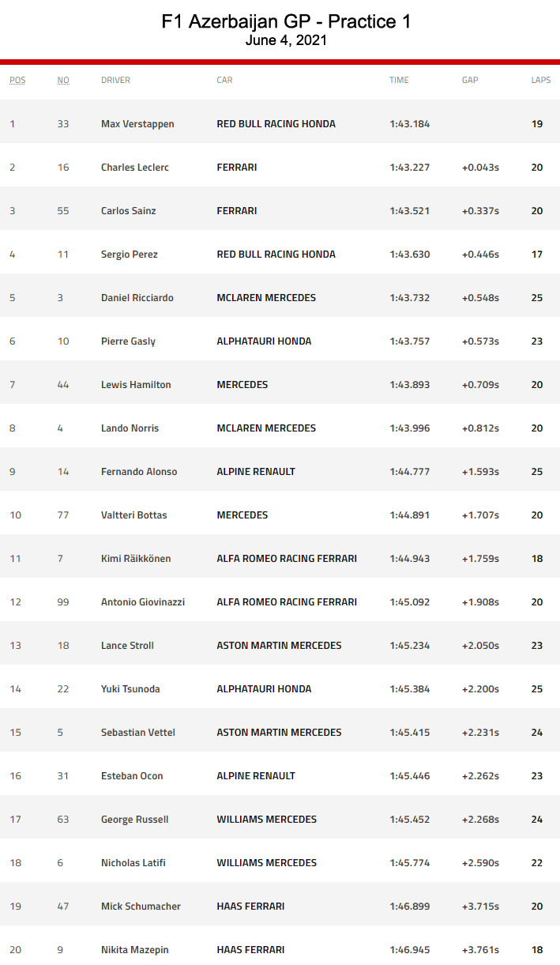
Task: Click the F1 Azerbaijan GP title
Action: [x=286, y=22]
